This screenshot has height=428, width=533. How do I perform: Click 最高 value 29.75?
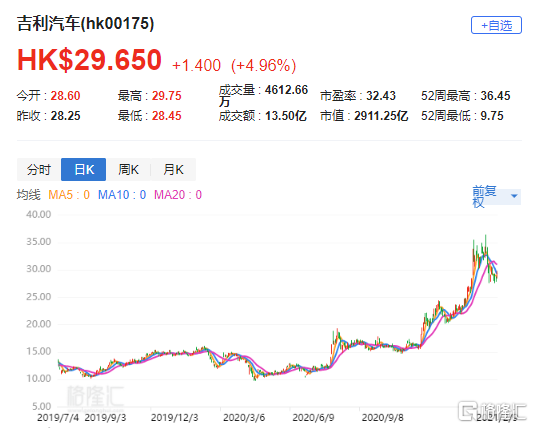pyautogui.click(x=167, y=96)
